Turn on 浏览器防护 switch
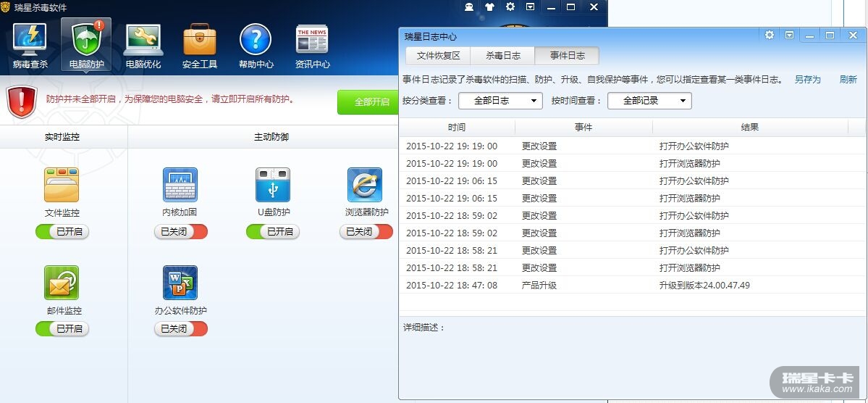This screenshot has height=403, width=868. pos(366,232)
